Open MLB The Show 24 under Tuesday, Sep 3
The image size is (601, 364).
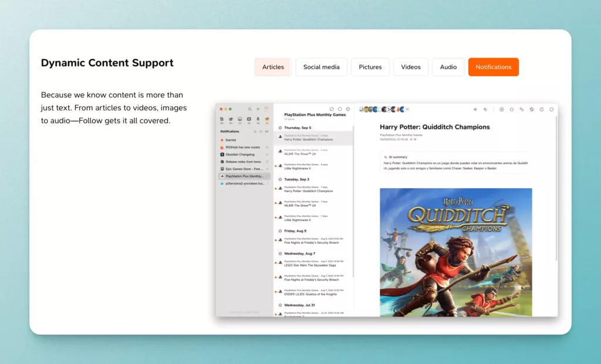tap(313, 203)
